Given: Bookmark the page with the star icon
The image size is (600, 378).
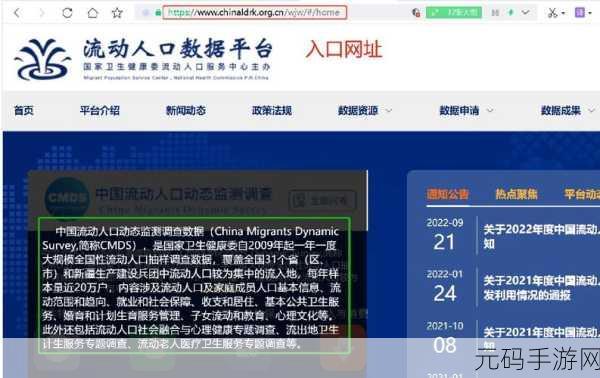Looking at the screenshot, I should (x=117, y=13).
